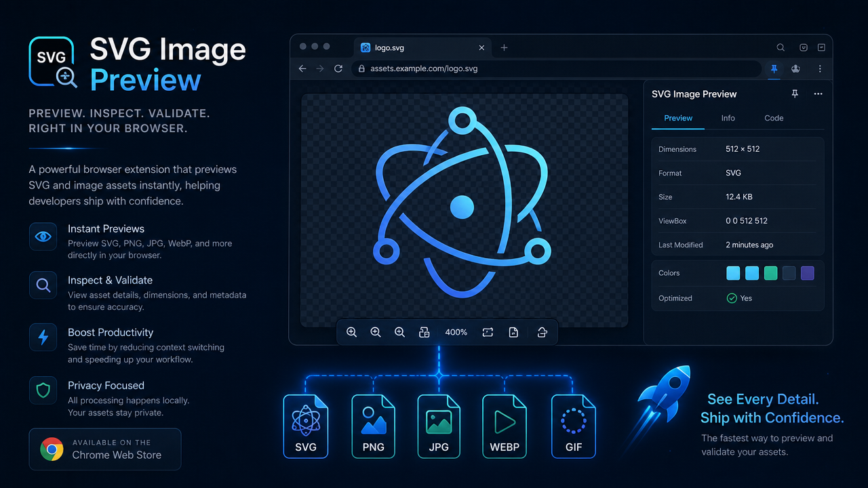Click the '0 0 512 512' ViewBox value
868x488 pixels.
tap(747, 221)
